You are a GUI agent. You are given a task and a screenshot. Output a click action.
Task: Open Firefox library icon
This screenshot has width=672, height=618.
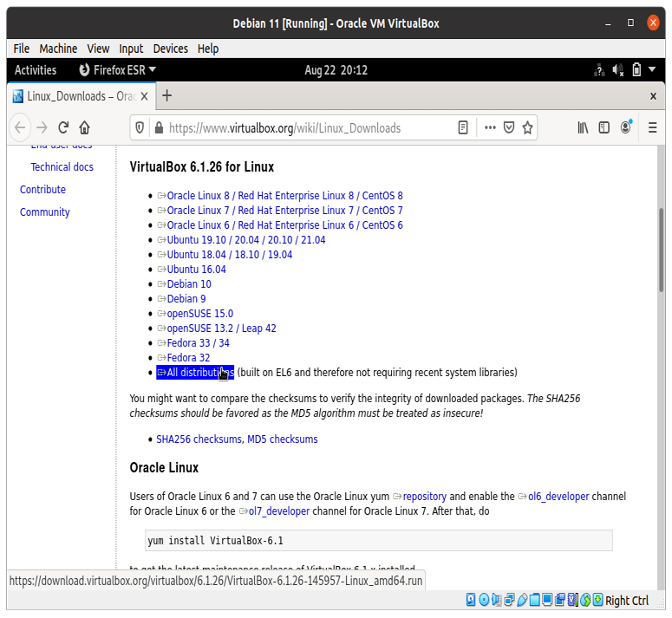click(x=583, y=127)
